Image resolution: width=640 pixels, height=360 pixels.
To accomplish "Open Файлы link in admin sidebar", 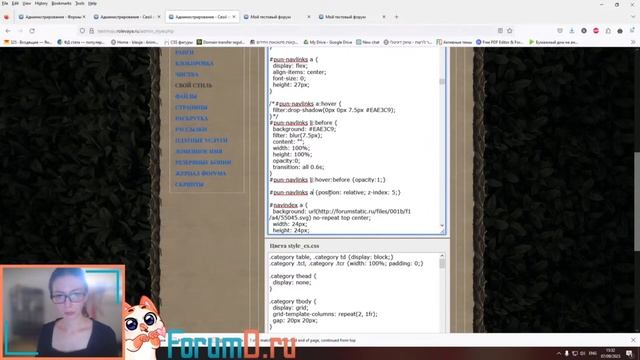I will [x=186, y=96].
